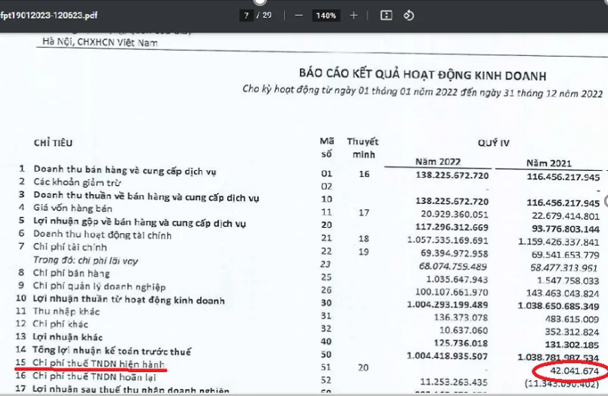Select the QUÝ IV heading
The image size is (608, 396).
[493, 143]
